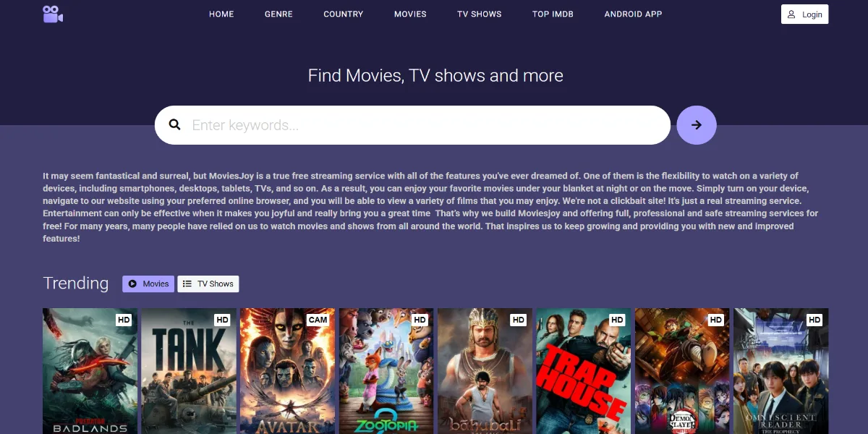Click the list icon on the TV Shows filter

click(x=187, y=284)
